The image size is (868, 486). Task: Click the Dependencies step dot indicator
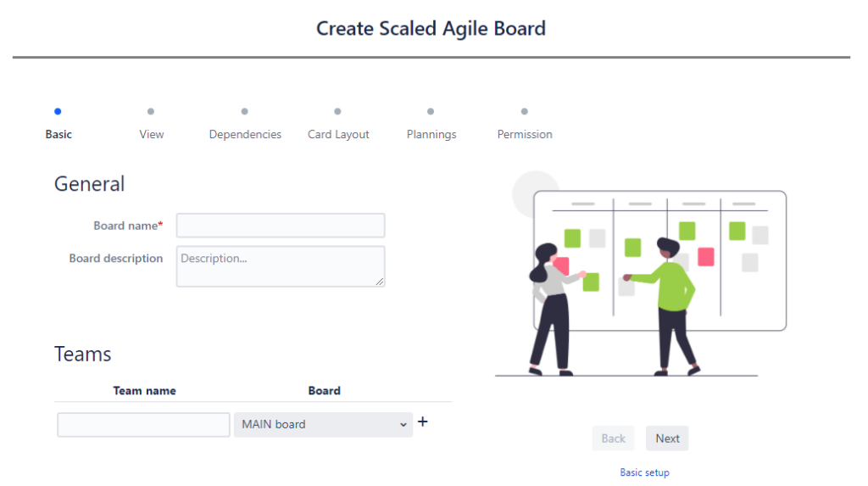[245, 111]
